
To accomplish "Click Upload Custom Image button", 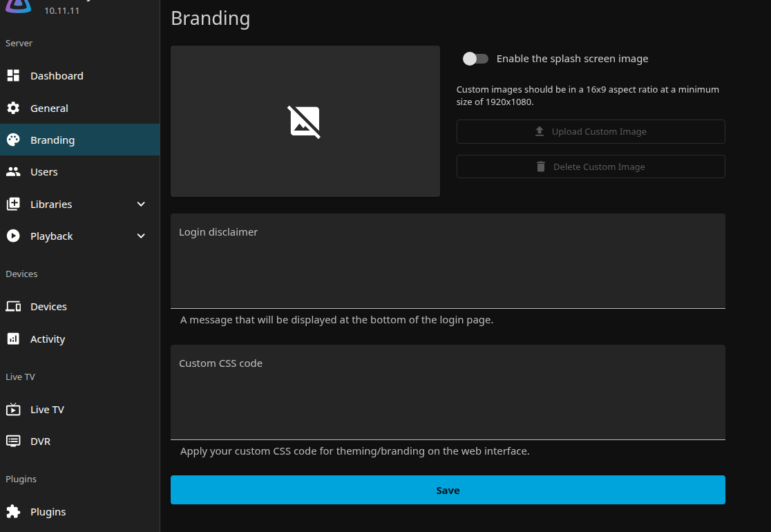I will pos(591,132).
